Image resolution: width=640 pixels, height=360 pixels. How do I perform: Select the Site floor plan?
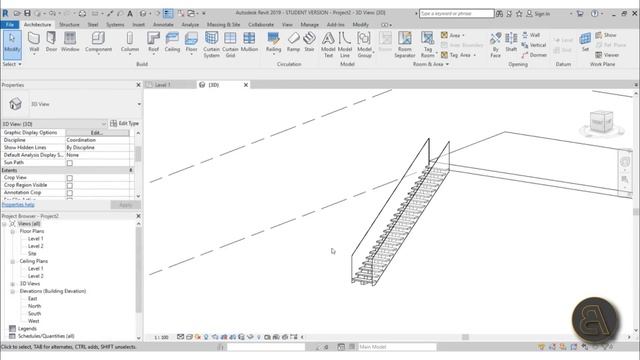[32, 253]
